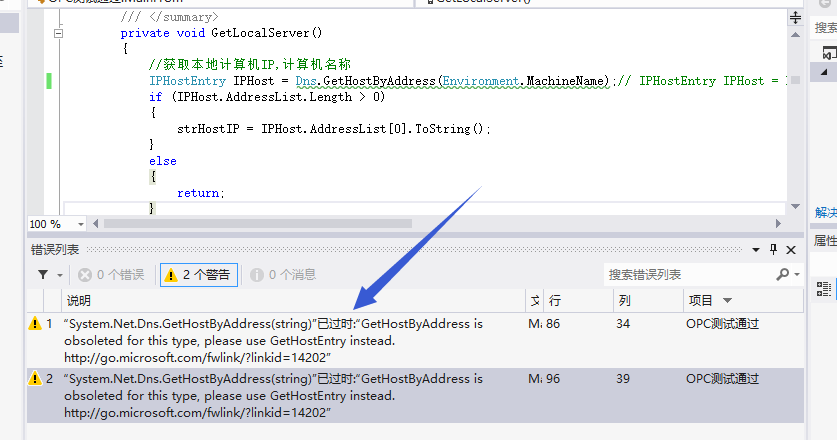
Task: Click warning icon of first warning row
Action: [35, 324]
